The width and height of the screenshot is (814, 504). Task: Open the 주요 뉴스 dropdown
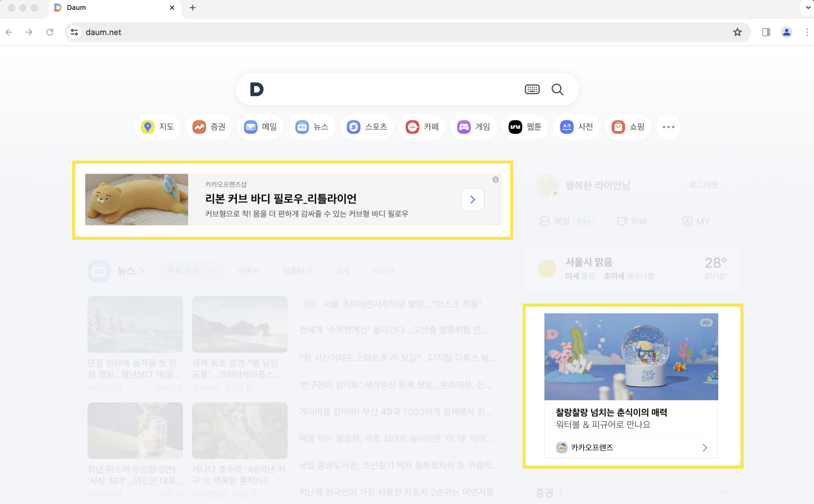pyautogui.click(x=190, y=271)
